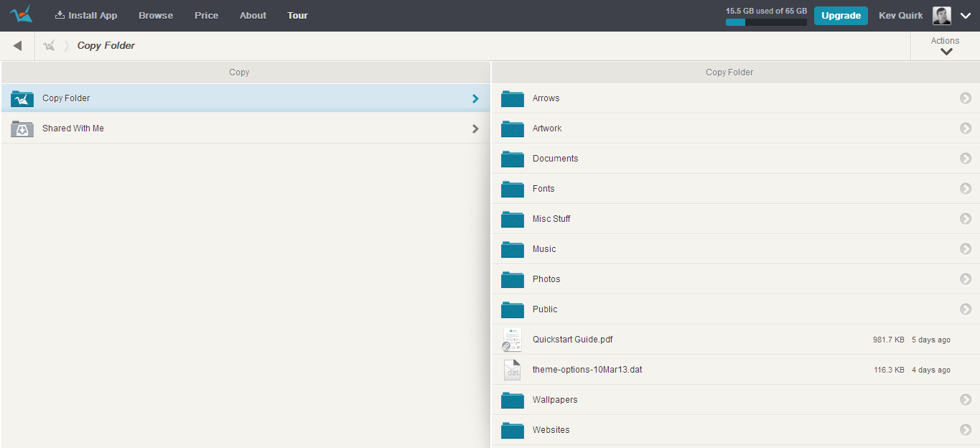Open the Kev Quirk account link

(900, 14)
